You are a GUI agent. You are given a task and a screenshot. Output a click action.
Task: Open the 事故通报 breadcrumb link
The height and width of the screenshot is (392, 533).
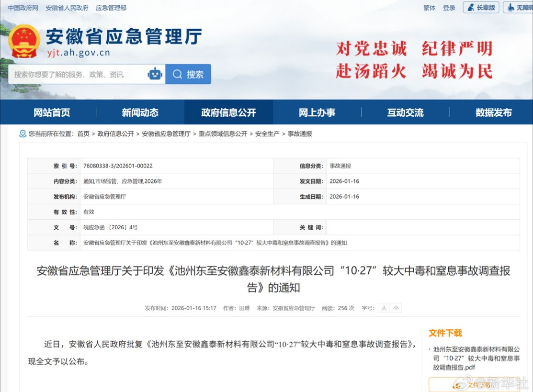(300, 134)
